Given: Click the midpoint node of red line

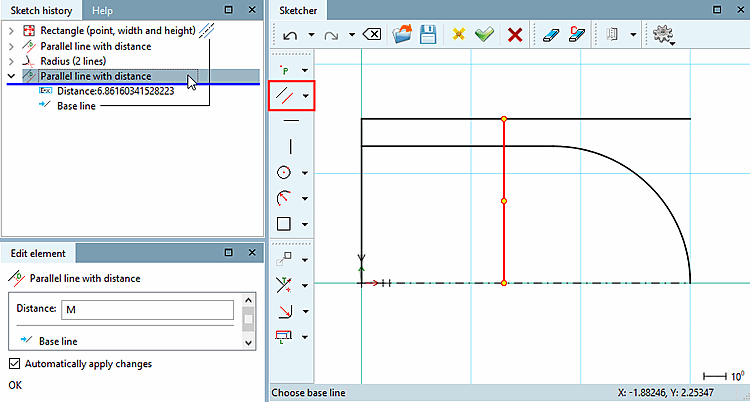Looking at the screenshot, I should [x=504, y=201].
